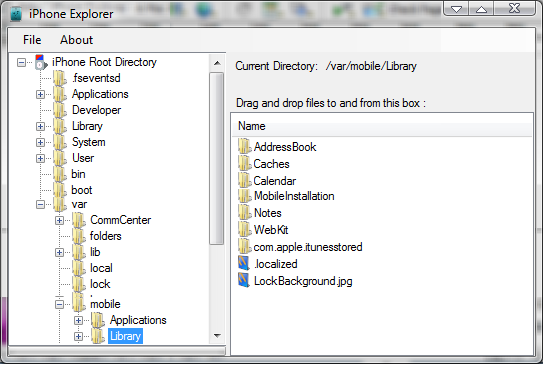Click tree scrollbar down arrow
The height and width of the screenshot is (366, 545).
[x=218, y=336]
